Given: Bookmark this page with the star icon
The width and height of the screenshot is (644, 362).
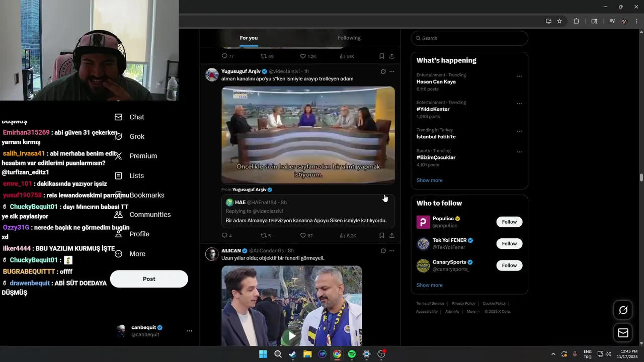Looking at the screenshot, I should click(559, 21).
